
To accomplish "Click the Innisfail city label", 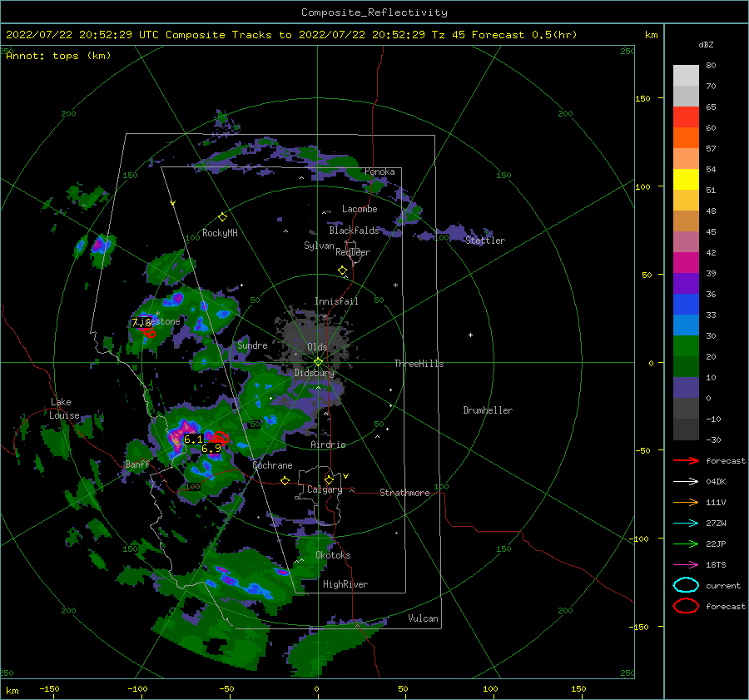I will (336, 301).
